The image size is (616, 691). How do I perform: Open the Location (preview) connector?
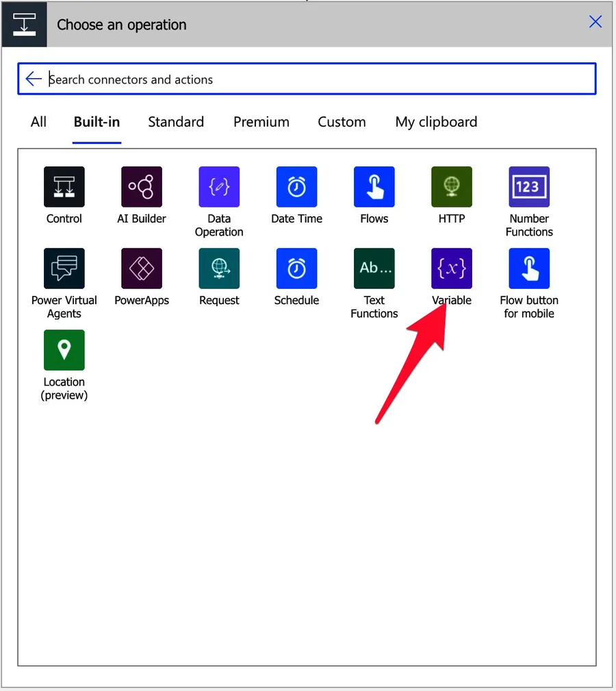coord(64,350)
